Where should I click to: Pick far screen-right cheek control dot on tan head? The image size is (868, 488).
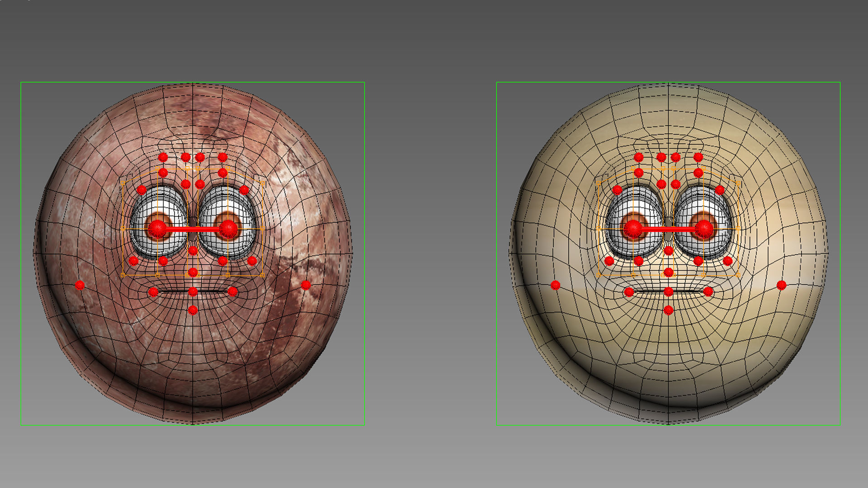point(781,285)
